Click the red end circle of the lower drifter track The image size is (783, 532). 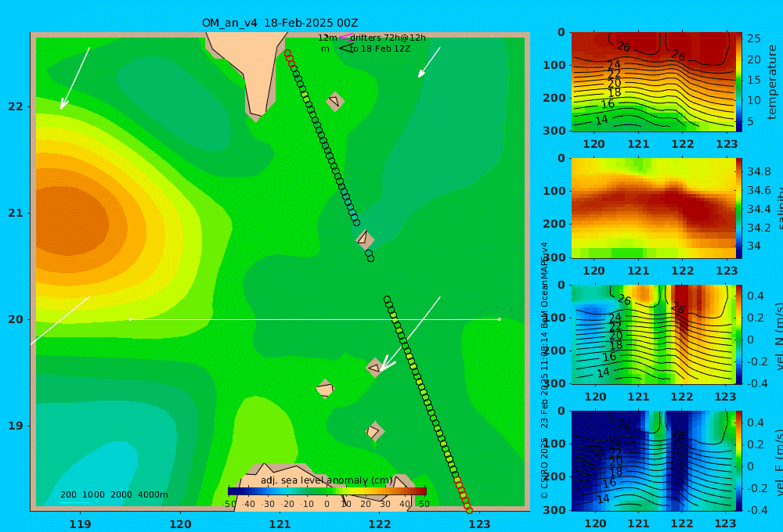[x=469, y=510]
